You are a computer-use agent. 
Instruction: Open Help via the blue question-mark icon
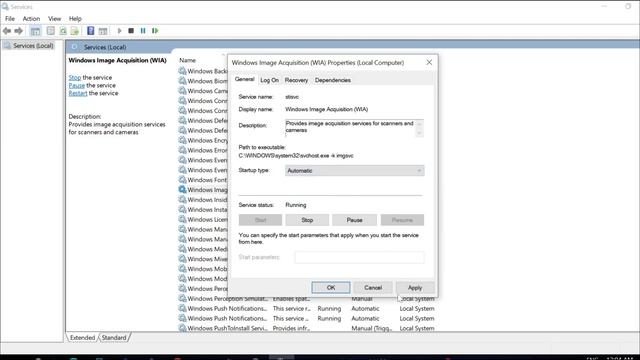91,31
